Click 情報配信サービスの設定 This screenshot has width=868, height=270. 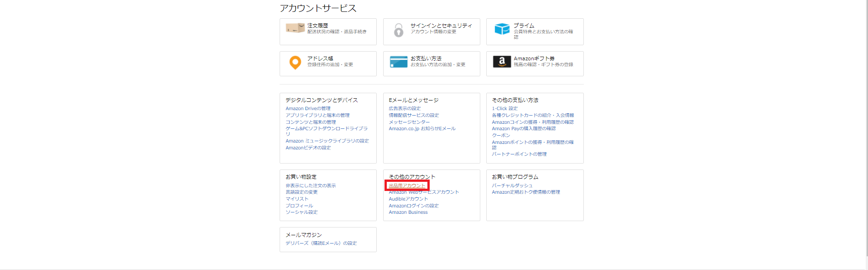414,116
